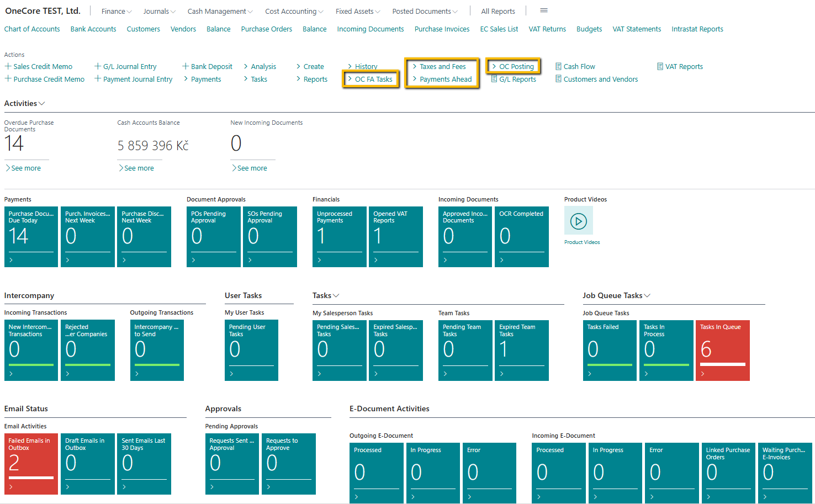The width and height of the screenshot is (815, 504).
Task: Open the Chart of Accounts page
Action: (32, 29)
